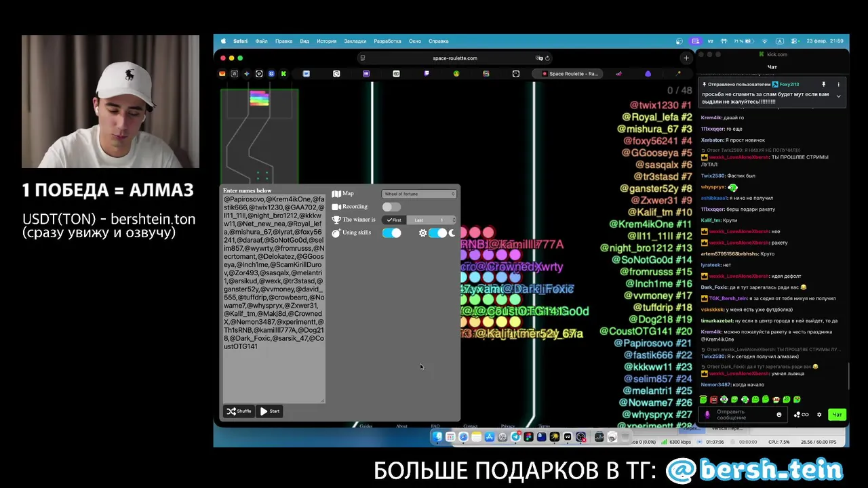Image resolution: width=868 pixels, height=488 pixels.
Task: Click username Foxy2113 in pinned message
Action: (x=789, y=85)
